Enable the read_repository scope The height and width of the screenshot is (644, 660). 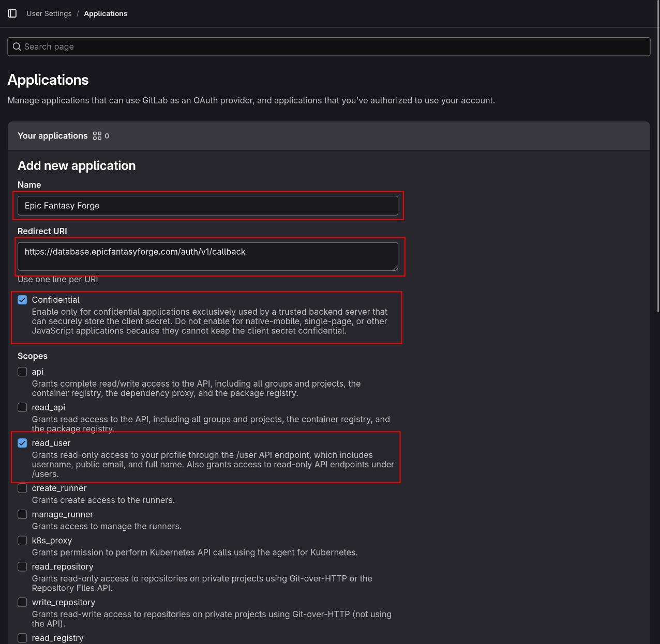pos(22,566)
